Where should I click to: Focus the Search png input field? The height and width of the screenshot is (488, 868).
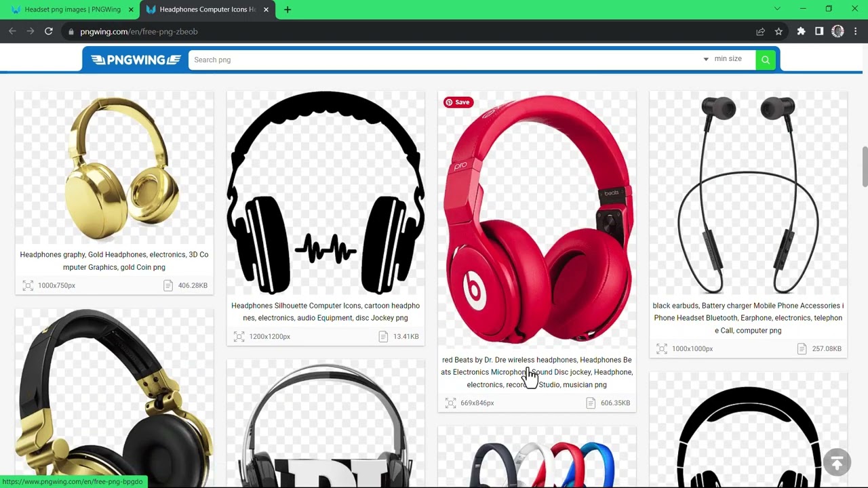click(x=444, y=60)
